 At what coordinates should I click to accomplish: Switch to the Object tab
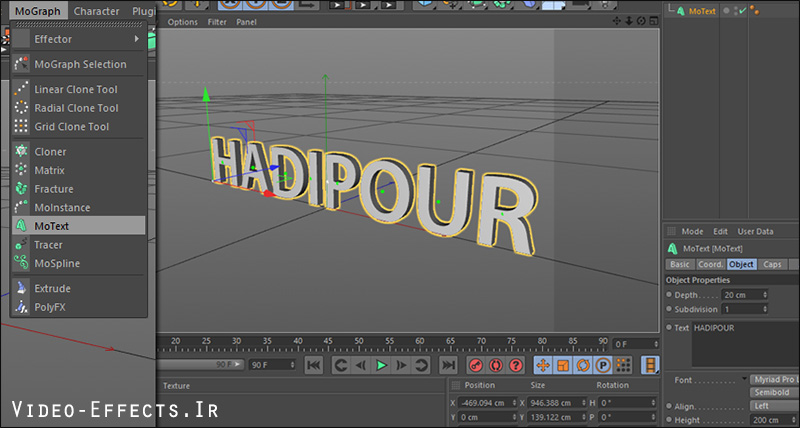click(741, 264)
